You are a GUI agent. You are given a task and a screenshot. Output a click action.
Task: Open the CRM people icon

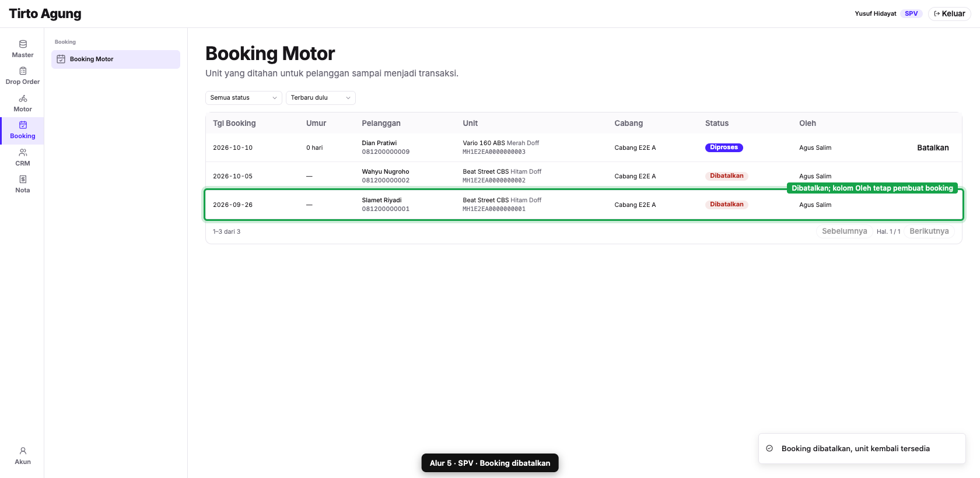23,152
